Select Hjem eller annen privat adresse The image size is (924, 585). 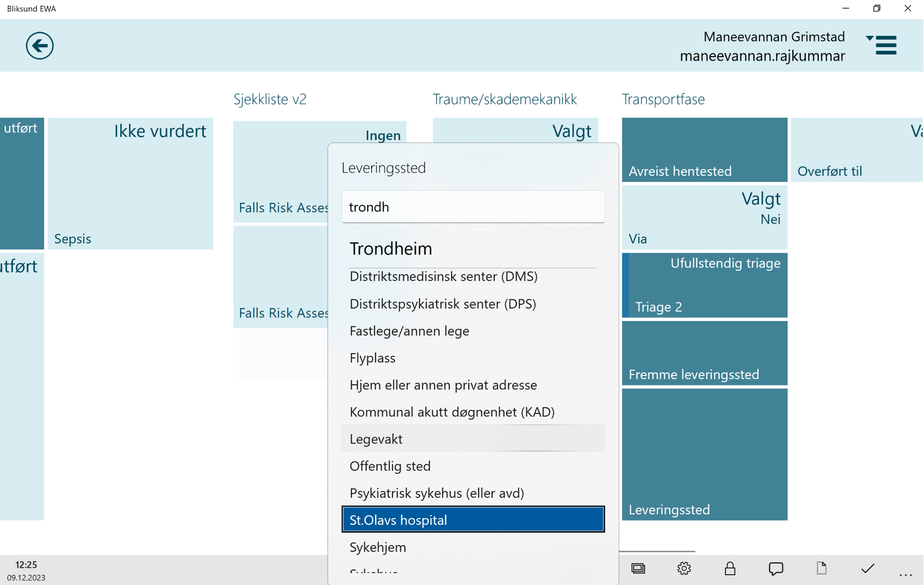[x=473, y=385]
